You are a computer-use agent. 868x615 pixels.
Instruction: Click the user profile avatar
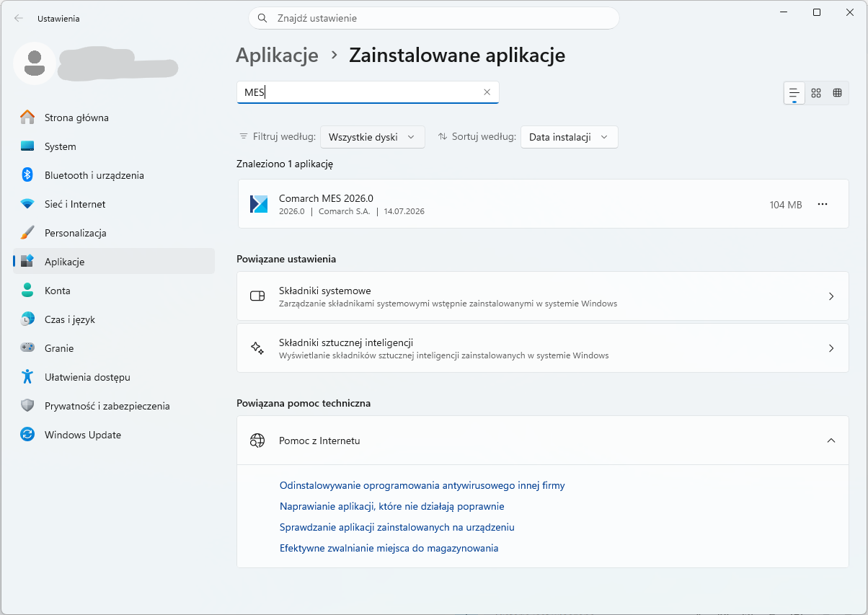click(x=34, y=63)
